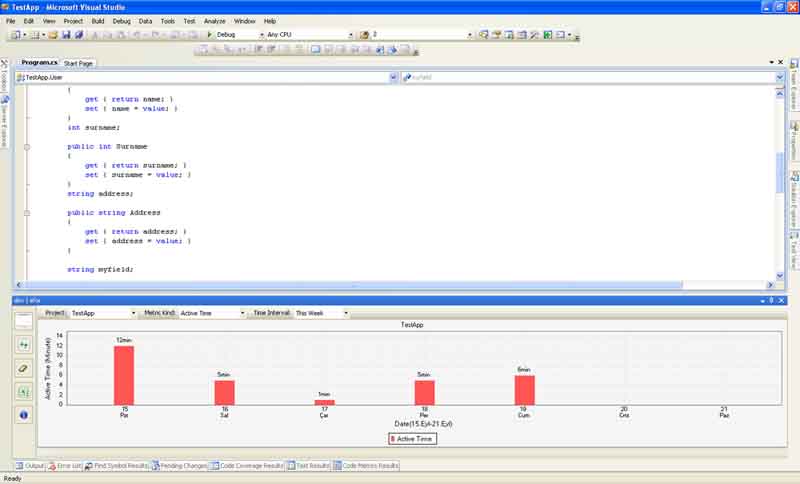This screenshot has height=484, width=800.
Task: Click the editor scroll-down arrow
Action: [780, 276]
